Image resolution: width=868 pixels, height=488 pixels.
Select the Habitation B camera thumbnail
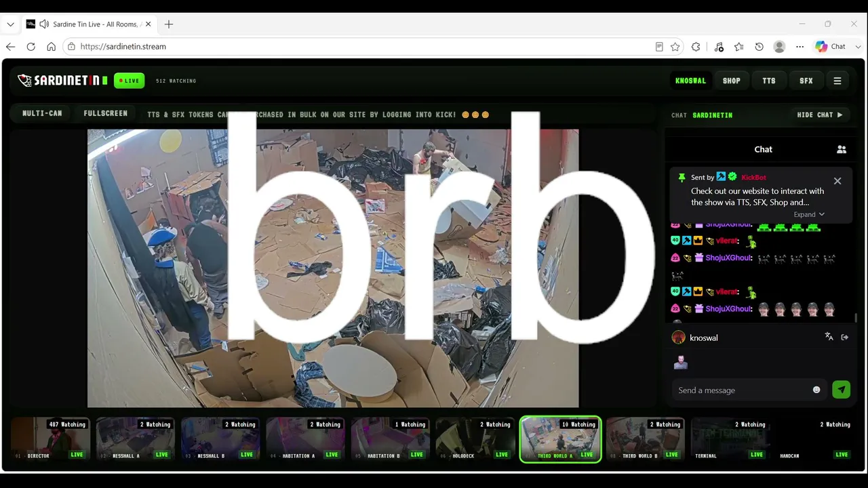(391, 439)
